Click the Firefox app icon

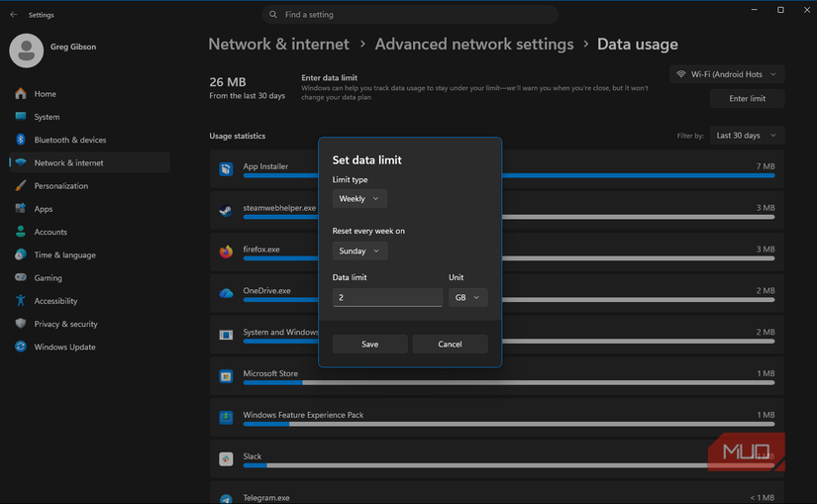[226, 252]
